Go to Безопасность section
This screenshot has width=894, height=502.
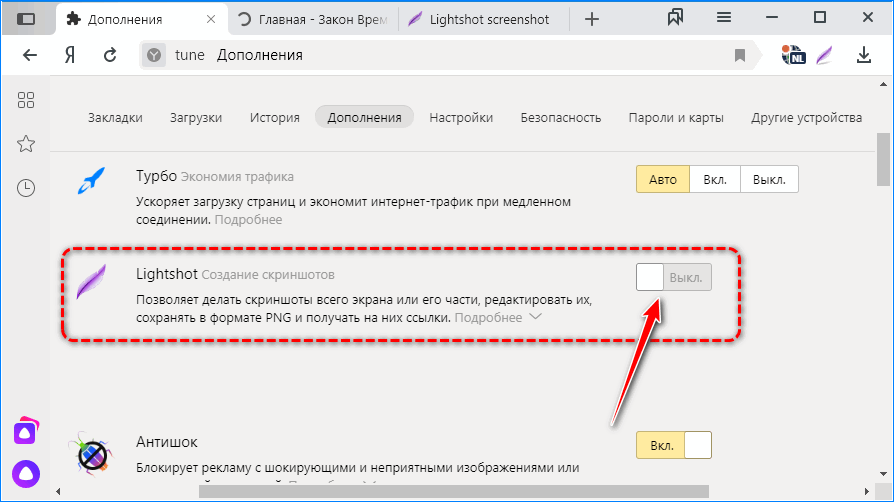pyautogui.click(x=561, y=118)
